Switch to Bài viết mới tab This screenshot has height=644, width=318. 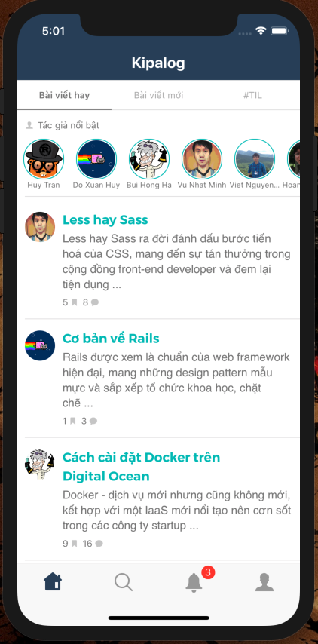[158, 95]
